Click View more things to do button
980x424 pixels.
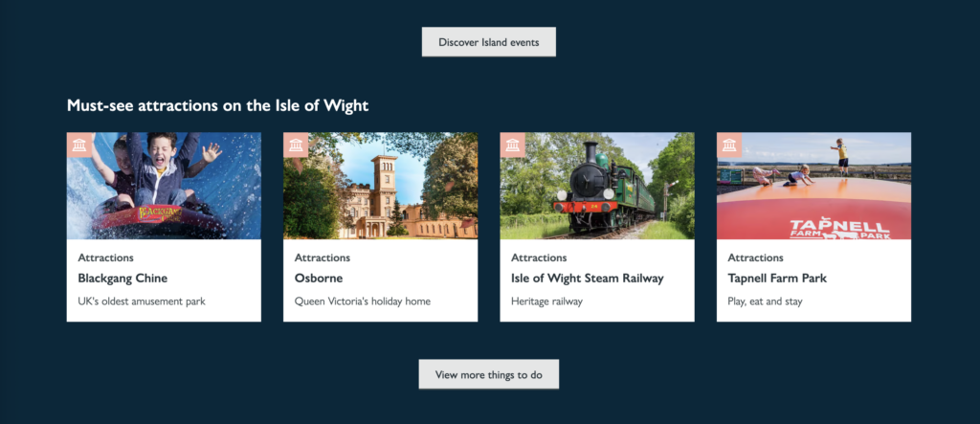click(489, 374)
